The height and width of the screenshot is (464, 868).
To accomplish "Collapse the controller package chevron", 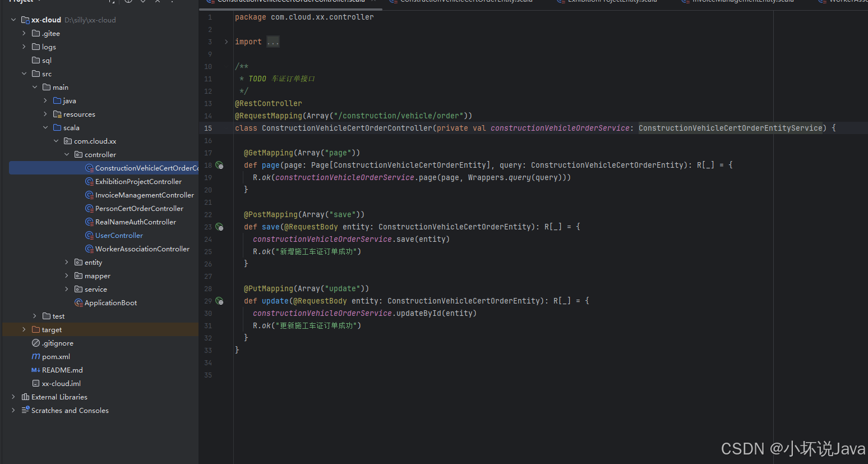I will click(67, 154).
